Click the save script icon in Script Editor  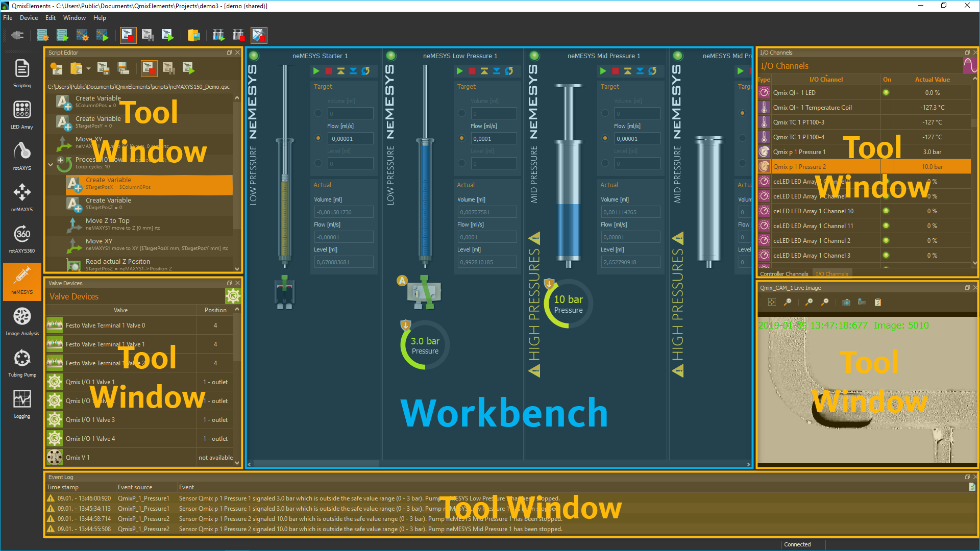tap(104, 68)
